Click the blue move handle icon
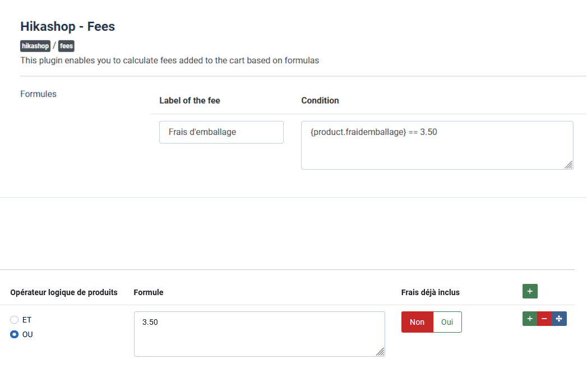The width and height of the screenshot is (587, 392). coord(559,319)
